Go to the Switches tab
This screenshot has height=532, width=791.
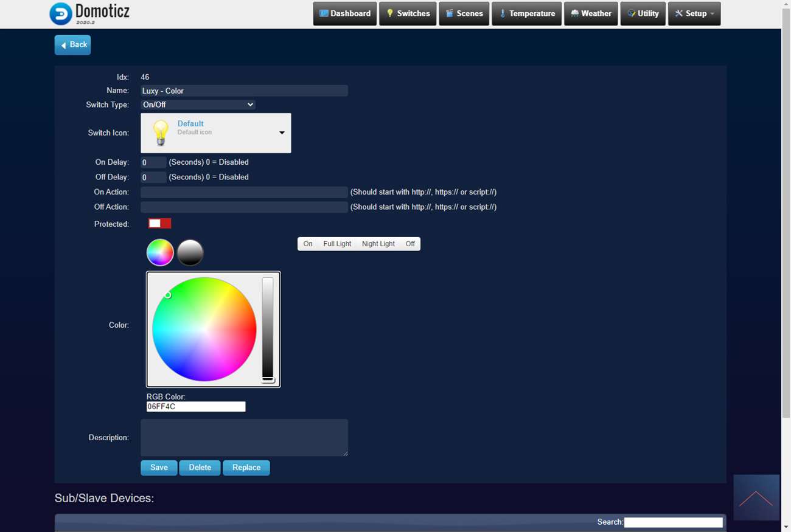[408, 13]
